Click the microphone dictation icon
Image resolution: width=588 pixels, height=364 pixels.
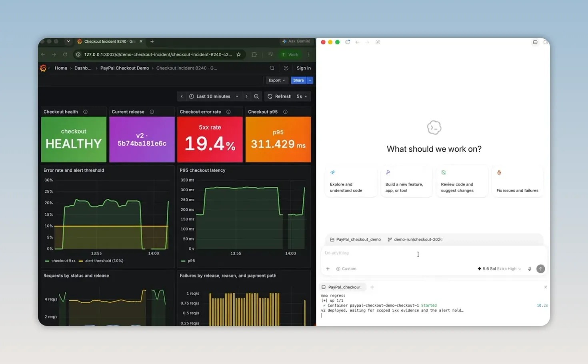[x=530, y=269]
